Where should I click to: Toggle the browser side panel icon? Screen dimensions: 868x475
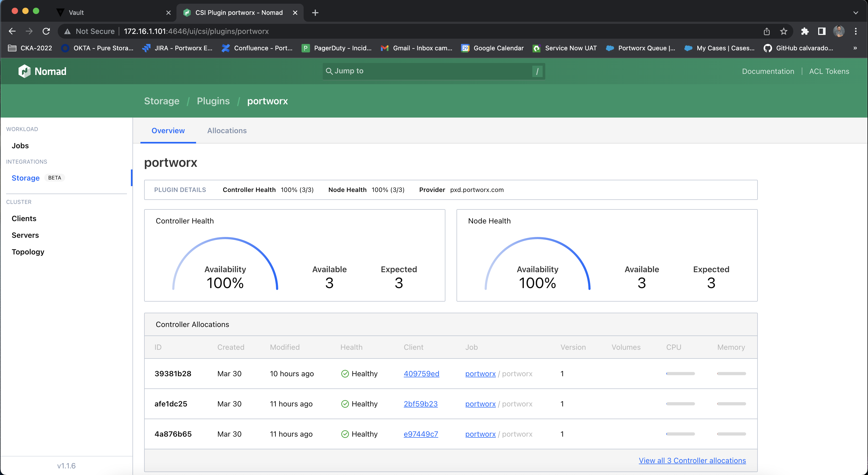tap(822, 31)
